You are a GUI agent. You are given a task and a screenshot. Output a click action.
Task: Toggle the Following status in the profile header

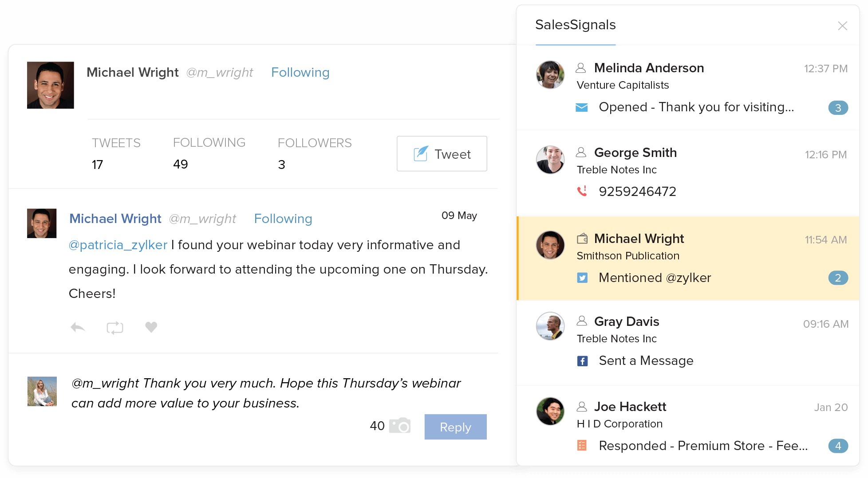pos(300,72)
